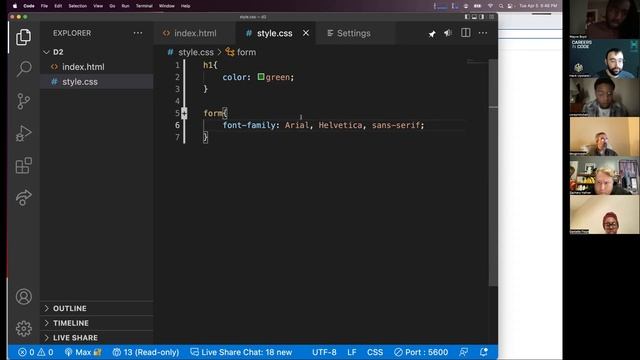The height and width of the screenshot is (360, 640).
Task: Open the green color swatch picker
Action: coord(261,77)
